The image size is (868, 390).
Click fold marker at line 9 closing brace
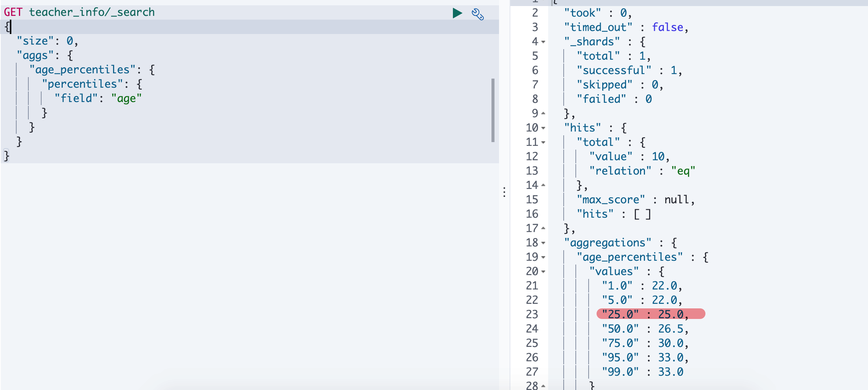543,113
